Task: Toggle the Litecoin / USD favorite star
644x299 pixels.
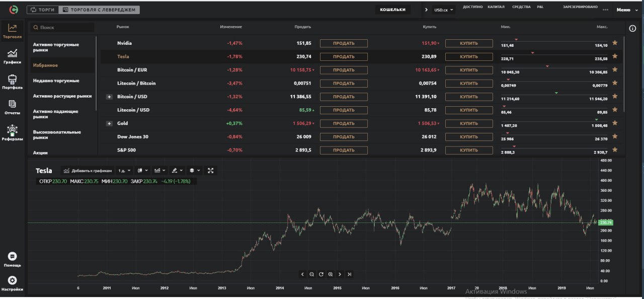Action: tap(615, 109)
